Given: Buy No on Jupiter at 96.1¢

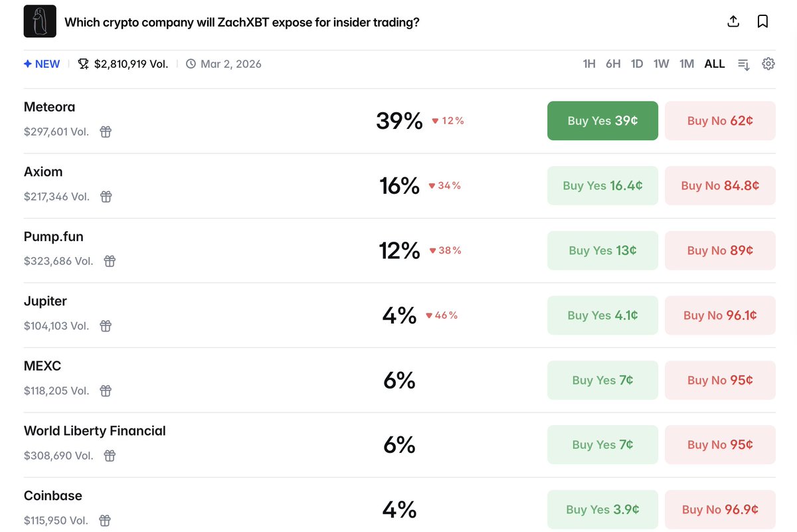Looking at the screenshot, I should [x=720, y=315].
